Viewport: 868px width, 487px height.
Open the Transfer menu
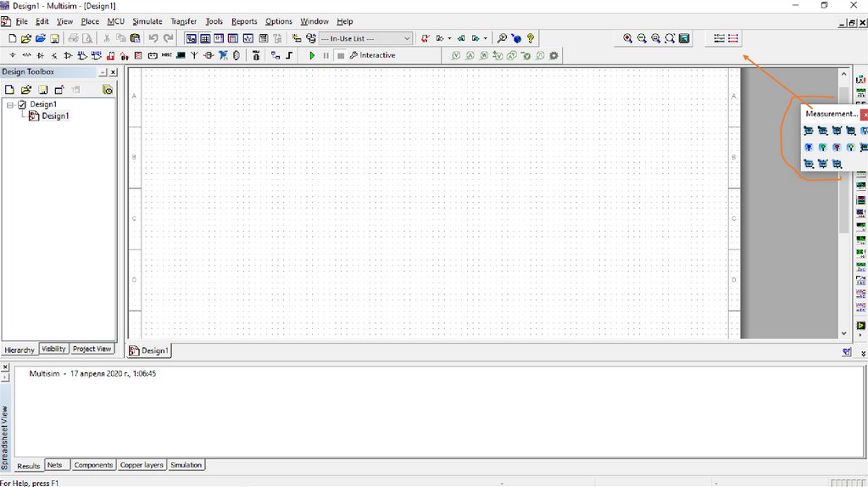click(x=183, y=21)
